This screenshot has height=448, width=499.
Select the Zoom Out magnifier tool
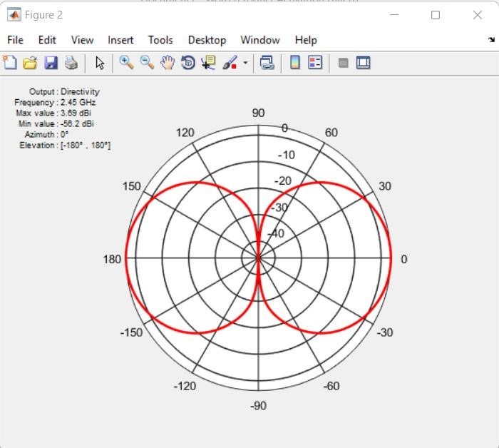tap(147, 63)
